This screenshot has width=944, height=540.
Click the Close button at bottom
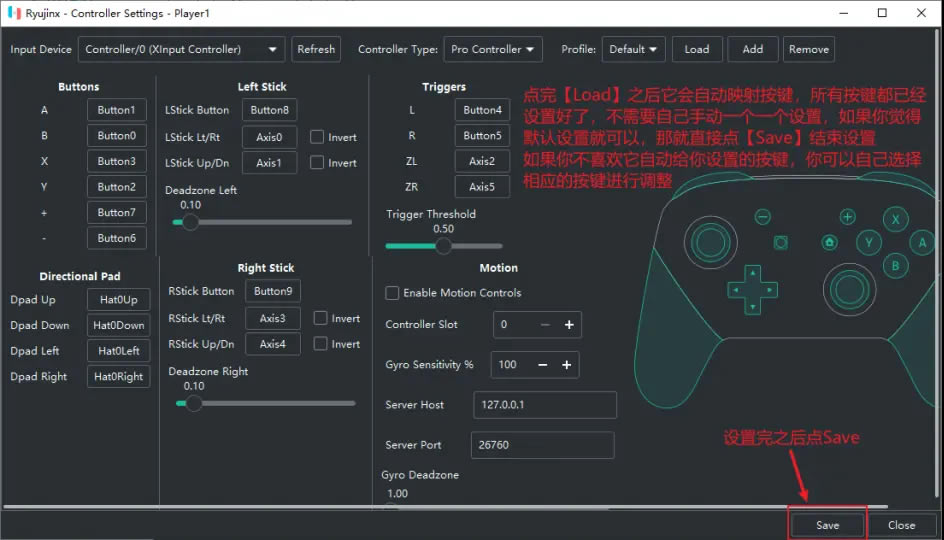pos(901,525)
